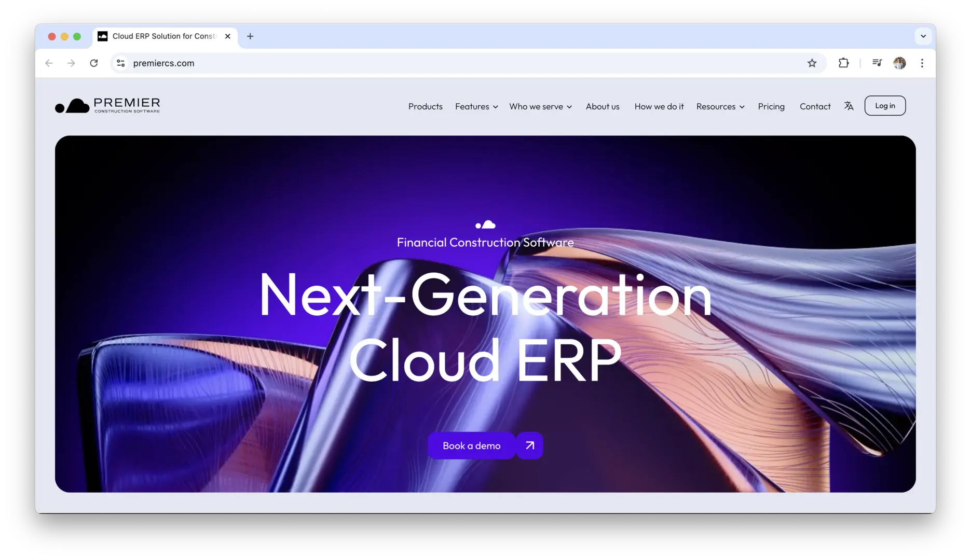This screenshot has width=971, height=560.
Task: Click the Premier Construction Software logo
Action: click(108, 105)
